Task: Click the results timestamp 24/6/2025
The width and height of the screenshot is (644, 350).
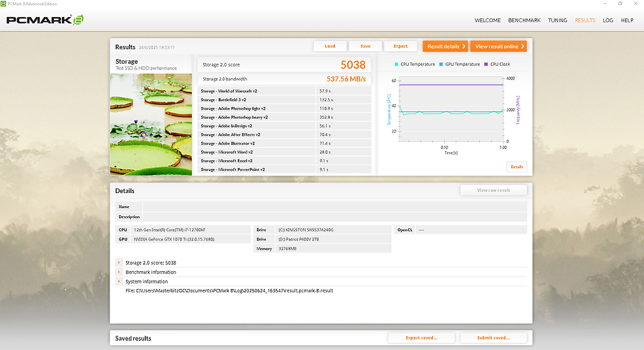Action: pyautogui.click(x=156, y=47)
